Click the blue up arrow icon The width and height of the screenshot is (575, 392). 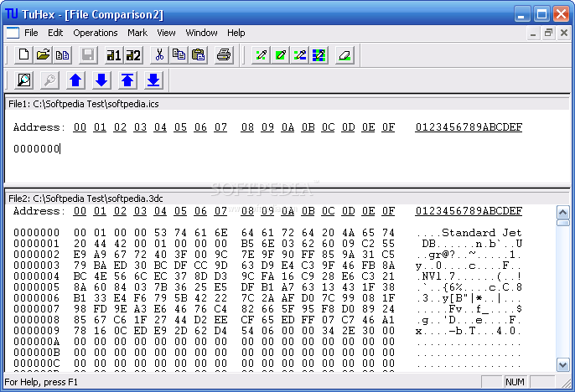coord(76,80)
